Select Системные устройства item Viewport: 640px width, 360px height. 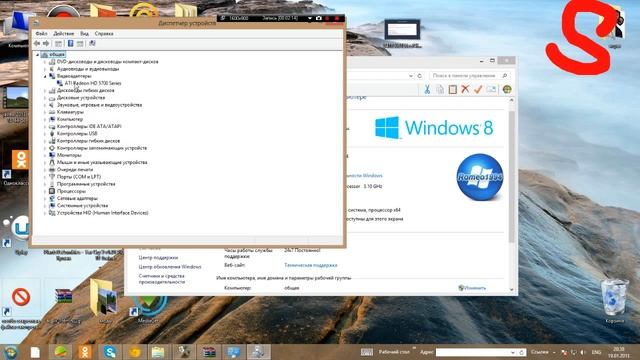coord(82,206)
